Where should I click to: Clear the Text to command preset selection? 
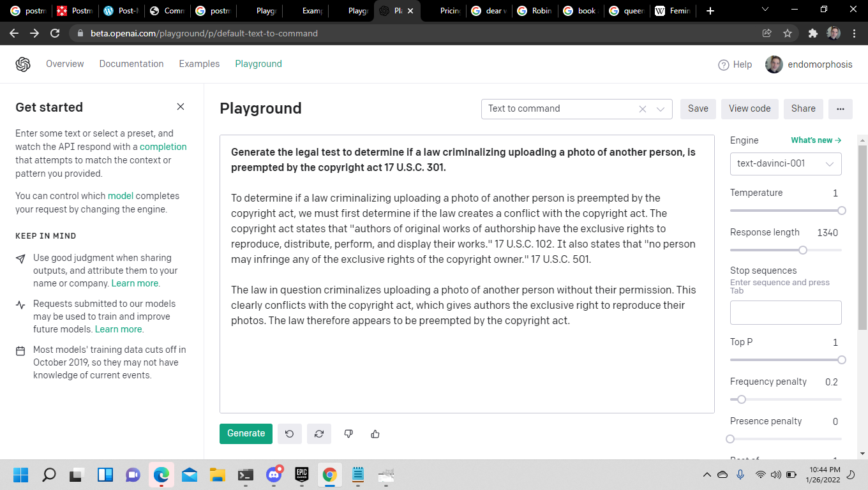(x=643, y=109)
